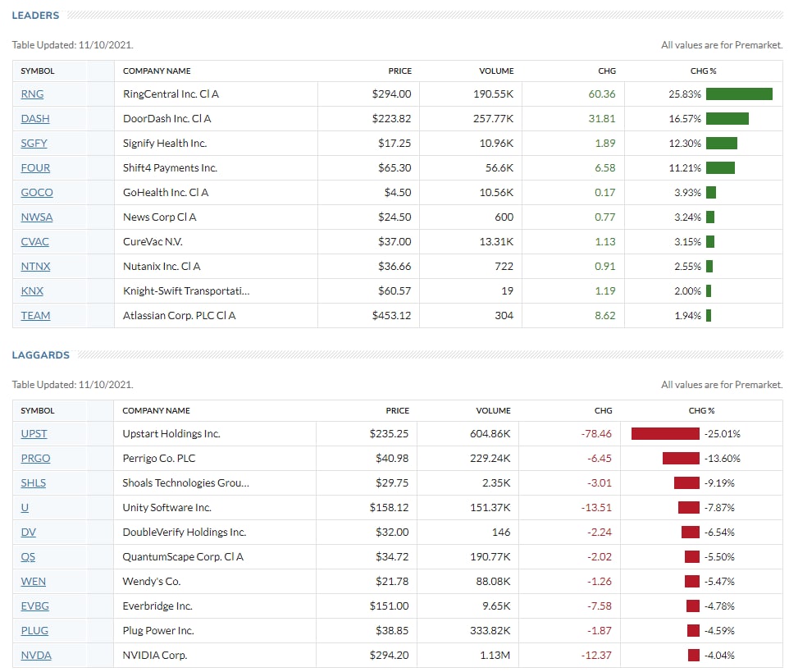Click the LAGGARDS section heading

click(x=41, y=355)
